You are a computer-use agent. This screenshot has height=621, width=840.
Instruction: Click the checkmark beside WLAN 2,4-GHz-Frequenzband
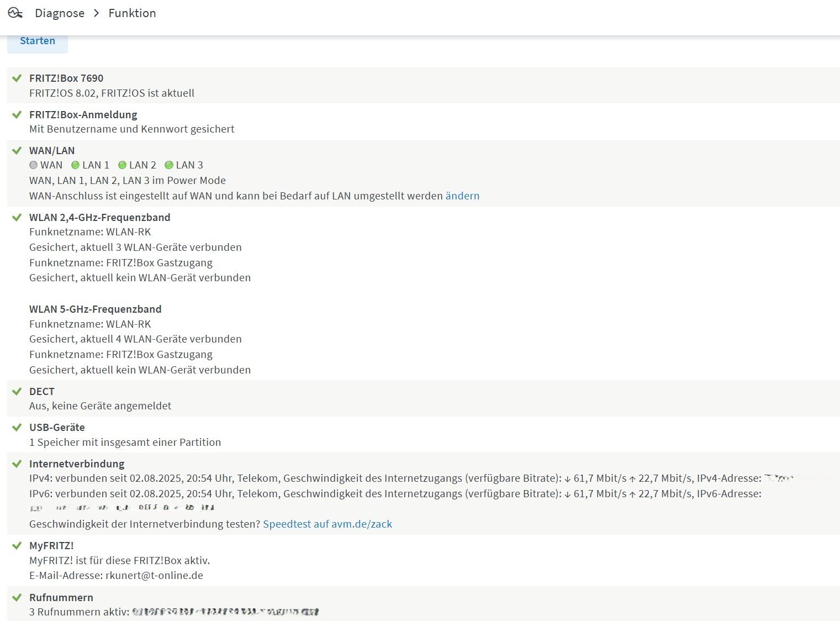coord(17,217)
